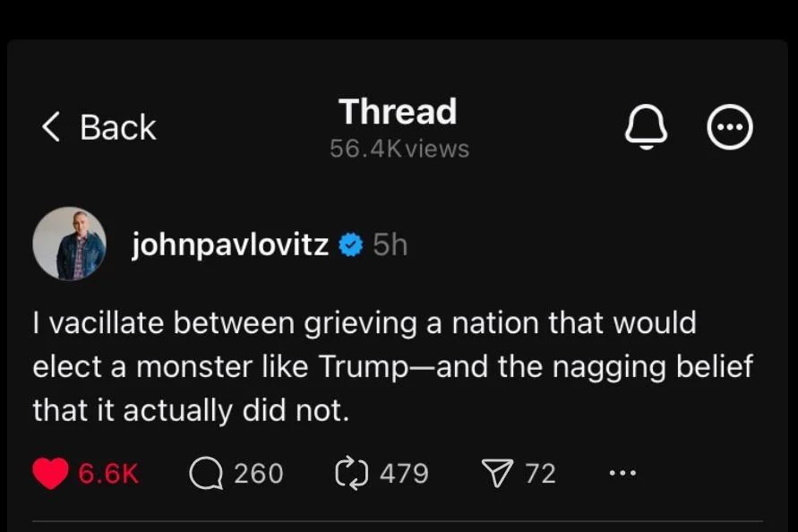Screen dimensions: 798x532
Task: Click the 72 shares count
Action: point(540,474)
